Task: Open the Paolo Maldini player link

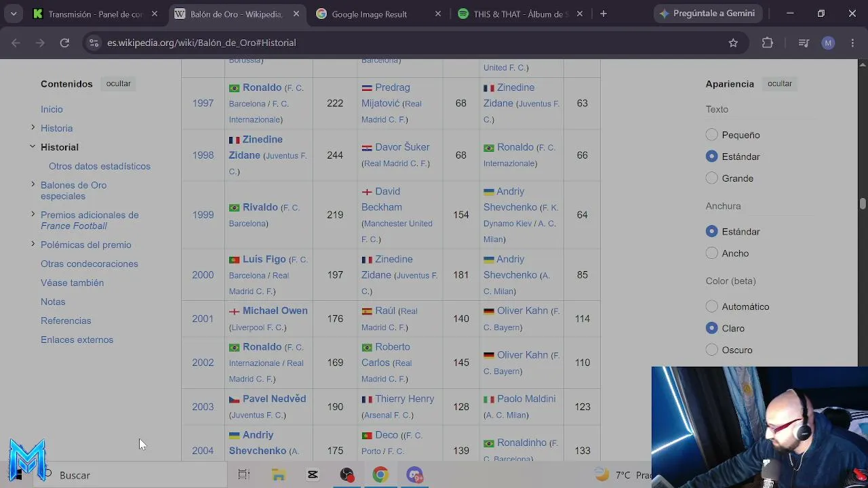Action: (526, 399)
